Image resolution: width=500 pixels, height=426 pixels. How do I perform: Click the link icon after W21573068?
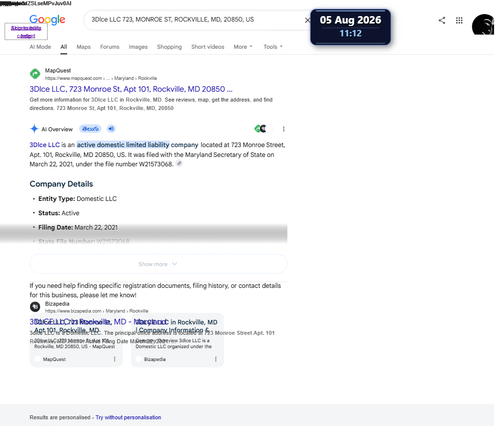(x=179, y=163)
